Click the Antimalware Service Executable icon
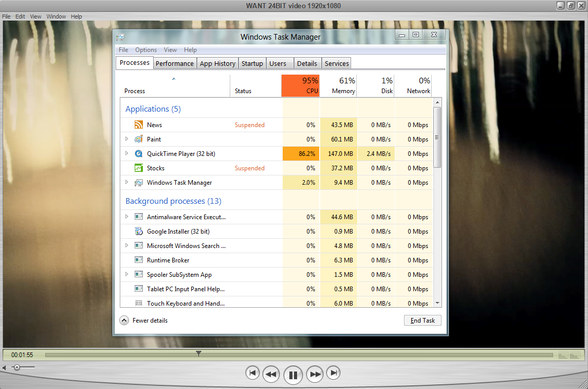Image resolution: width=588 pixels, height=389 pixels. (x=139, y=217)
